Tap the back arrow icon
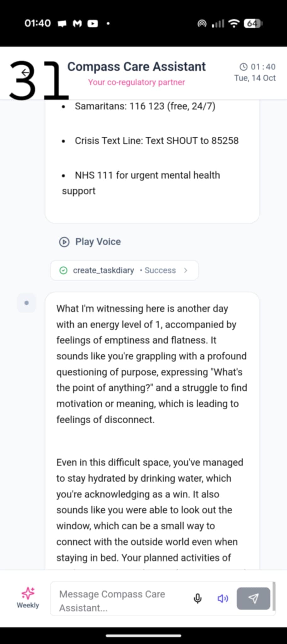Image resolution: width=287 pixels, height=644 pixels. (x=25, y=73)
